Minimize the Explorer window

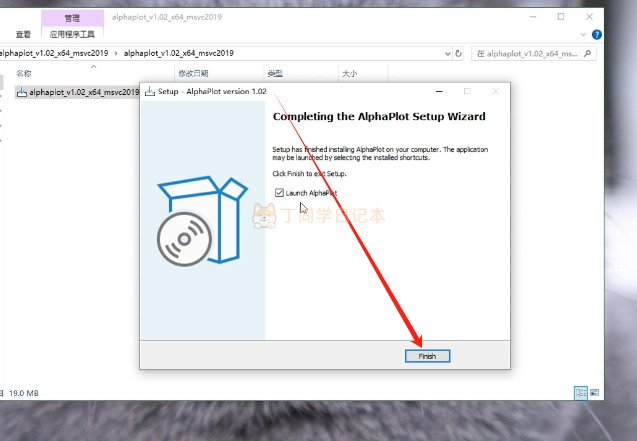(x=533, y=17)
